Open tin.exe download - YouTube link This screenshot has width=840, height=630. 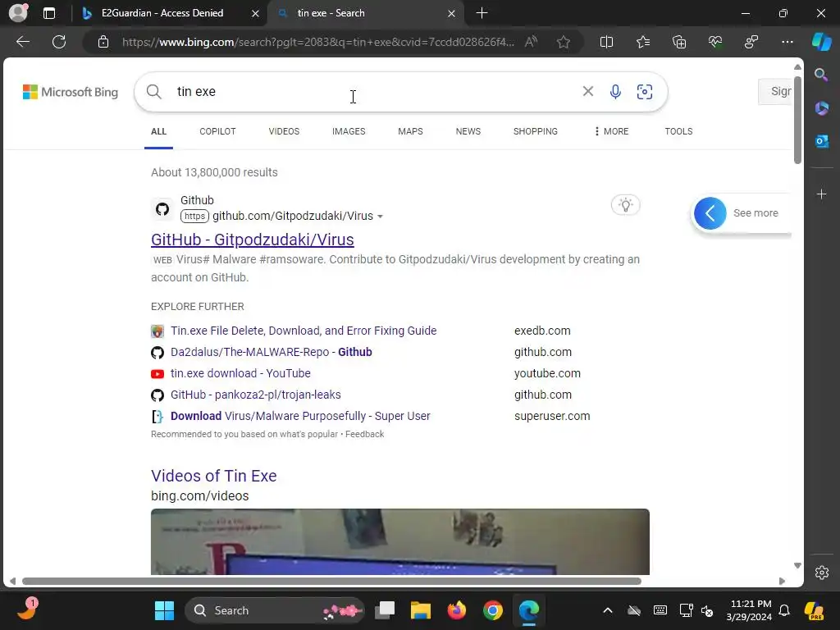[x=240, y=373]
